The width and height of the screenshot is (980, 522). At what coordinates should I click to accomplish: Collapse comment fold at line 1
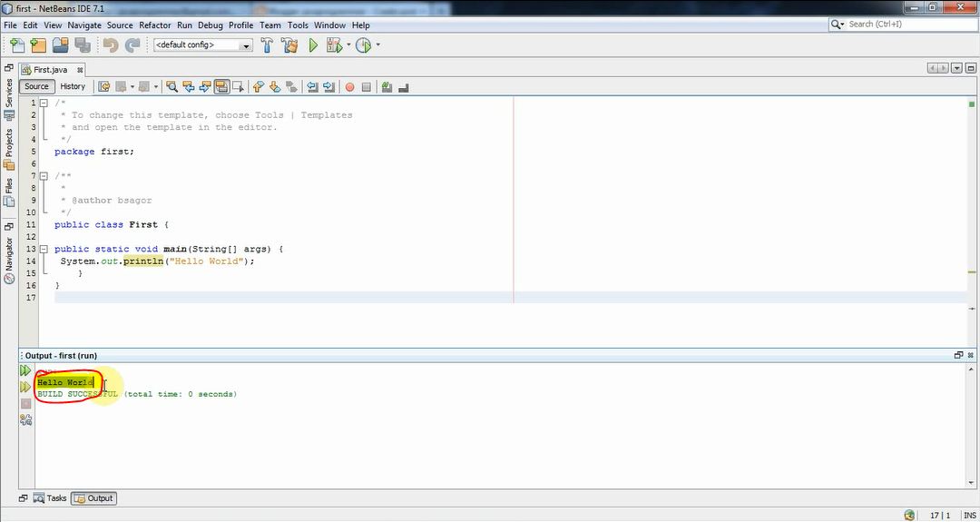(x=44, y=103)
